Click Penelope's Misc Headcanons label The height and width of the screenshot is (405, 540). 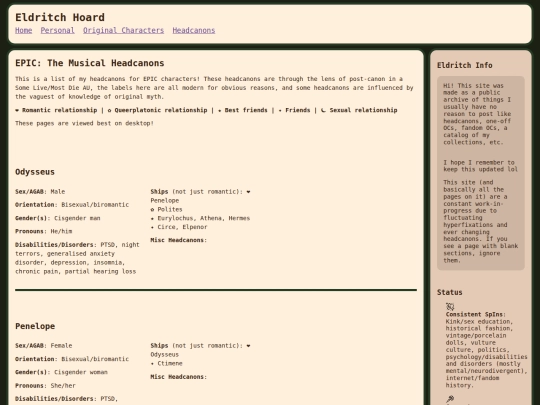coord(178,377)
